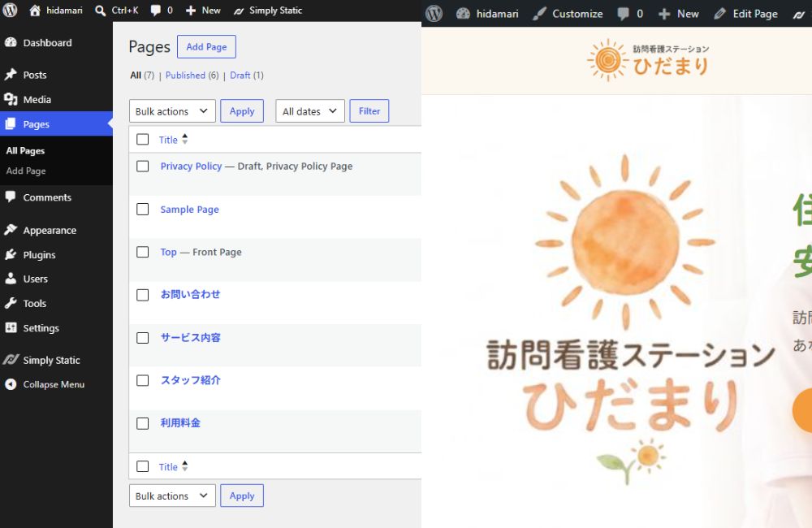Open the スタッフ紹介 page link
812x528 pixels.
[x=190, y=380]
